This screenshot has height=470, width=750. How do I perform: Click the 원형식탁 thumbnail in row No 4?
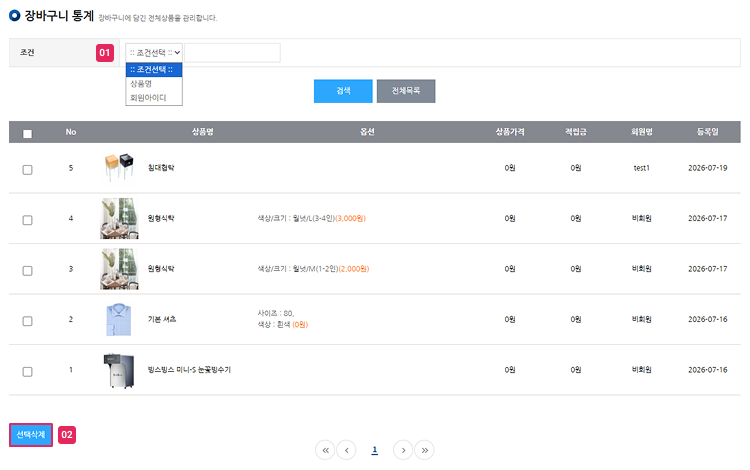point(119,219)
